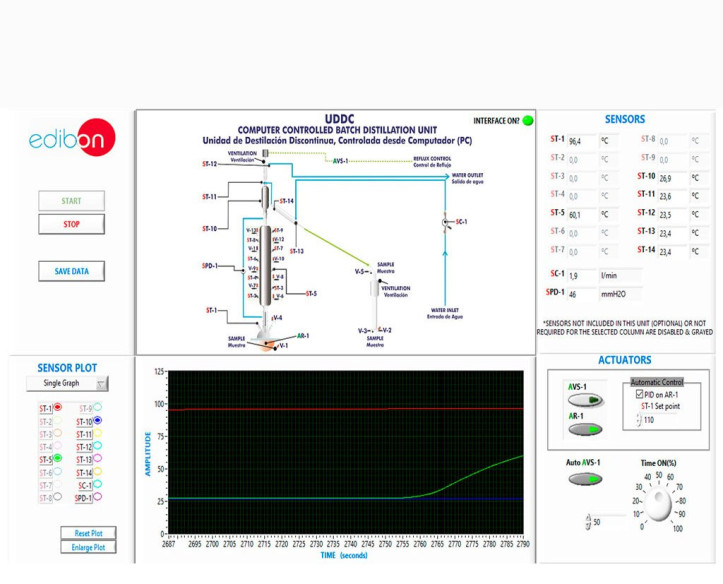Click the SC-1 flow sensor symbol in diagram
The width and height of the screenshot is (723, 584).
click(x=445, y=222)
